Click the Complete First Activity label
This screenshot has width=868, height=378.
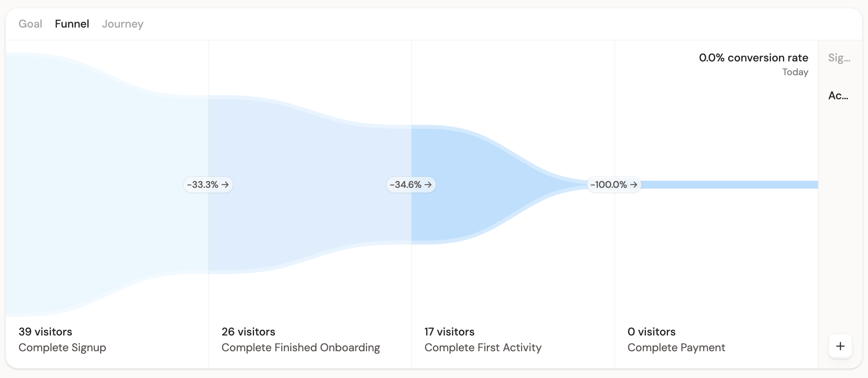(483, 348)
